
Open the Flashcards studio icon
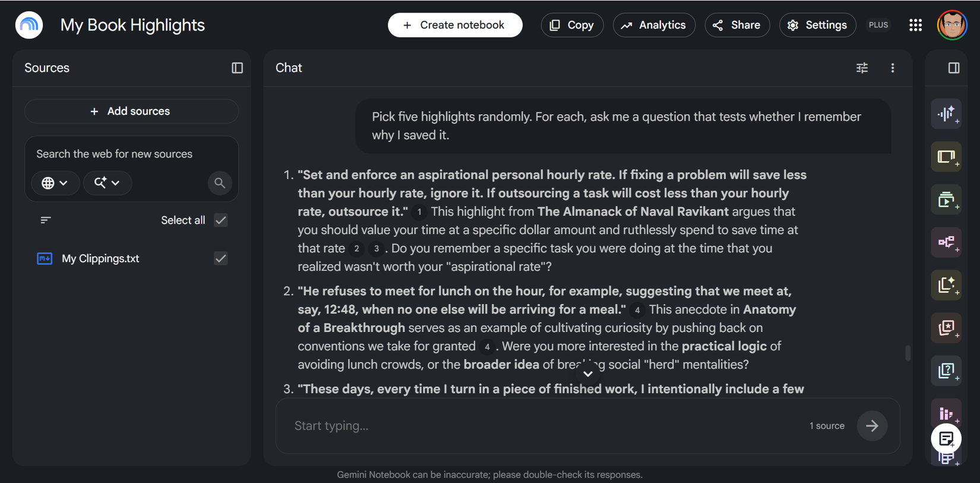coord(946,328)
